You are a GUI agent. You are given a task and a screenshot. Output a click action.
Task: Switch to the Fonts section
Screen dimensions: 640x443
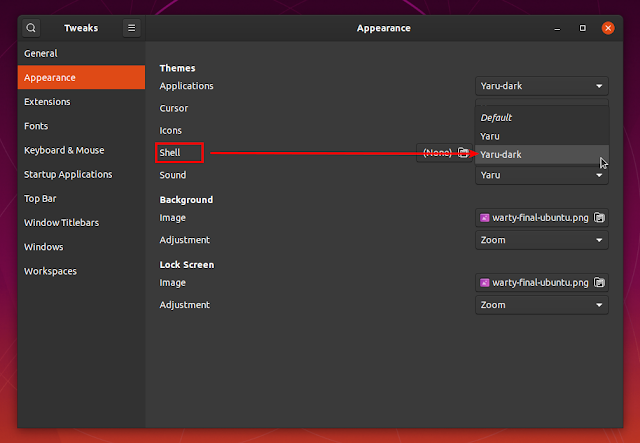(81, 126)
